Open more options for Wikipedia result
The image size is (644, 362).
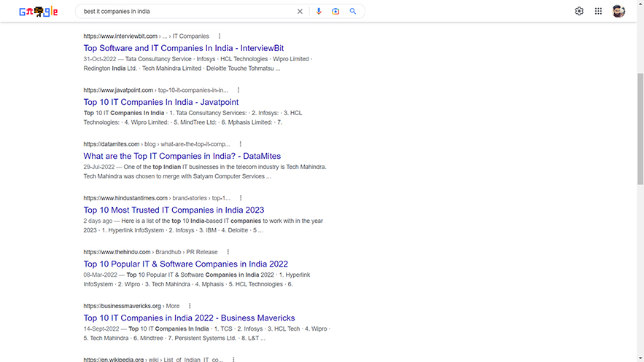[233, 360]
